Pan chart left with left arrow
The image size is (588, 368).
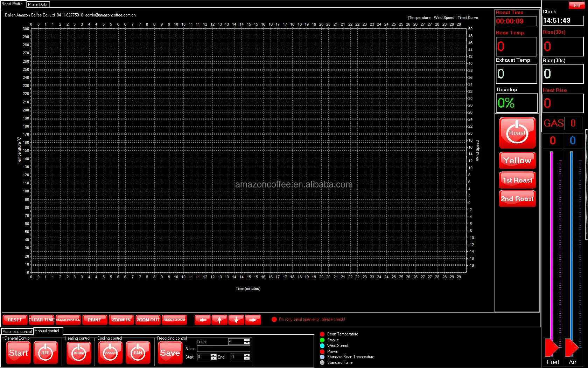[203, 320]
